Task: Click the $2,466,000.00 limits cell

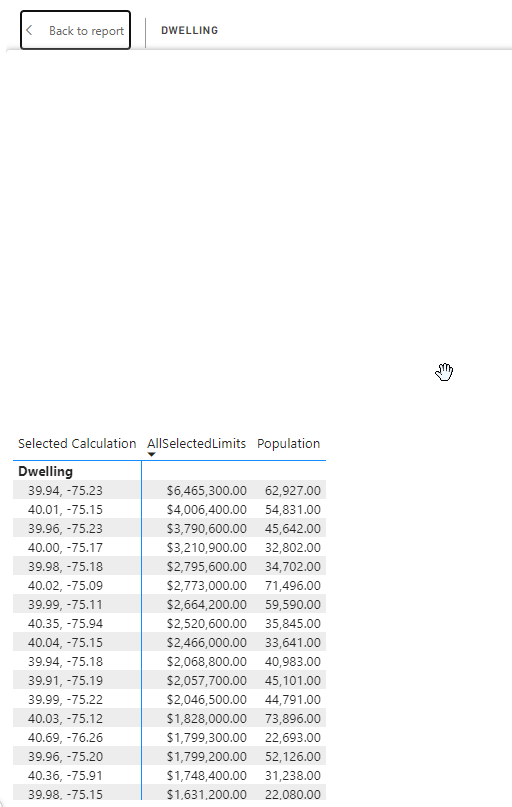Action: [x=206, y=643]
